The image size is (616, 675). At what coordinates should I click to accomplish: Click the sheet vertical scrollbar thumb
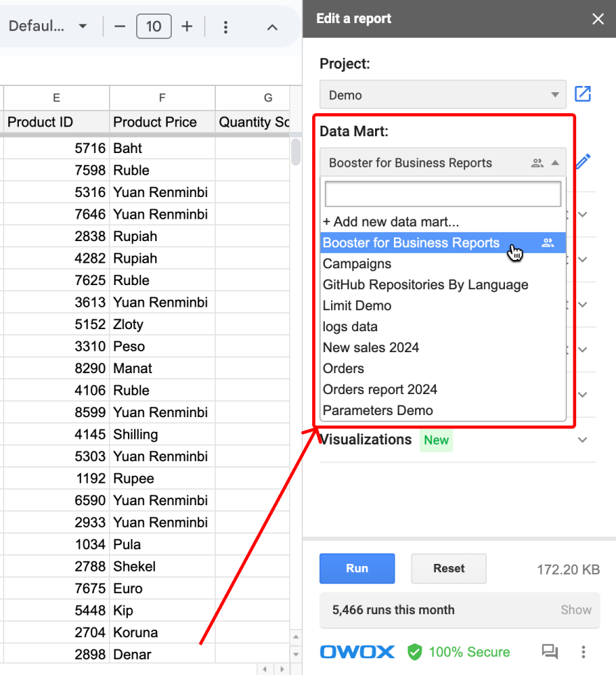[x=295, y=152]
